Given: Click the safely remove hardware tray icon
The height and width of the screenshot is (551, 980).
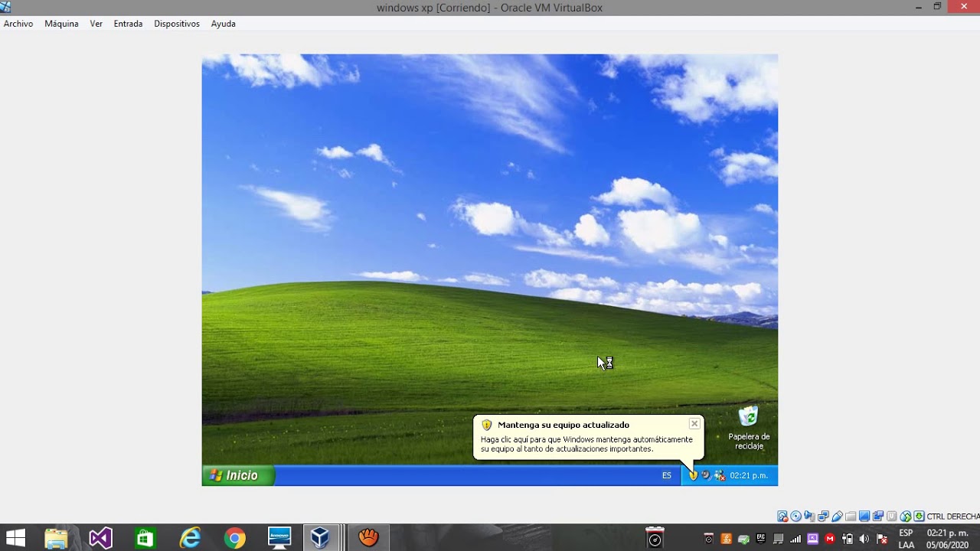Looking at the screenshot, I should pyautogui.click(x=743, y=539).
